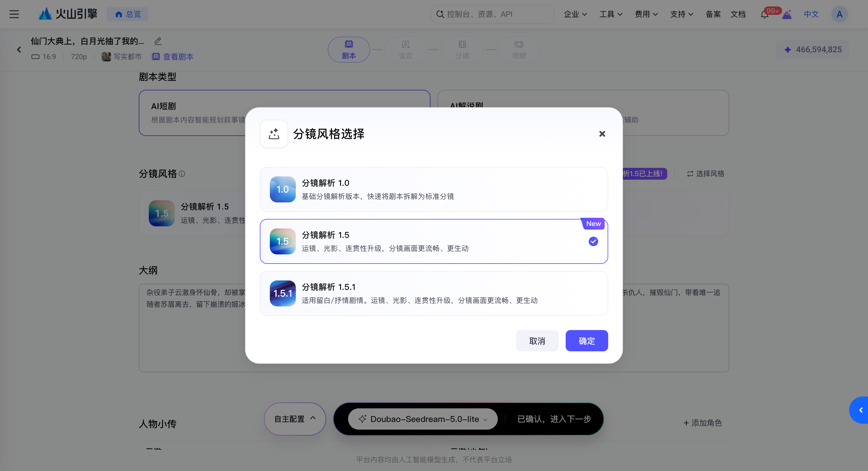868x471 pixels.
Task: Click the 确定 confirm button
Action: coord(586,341)
